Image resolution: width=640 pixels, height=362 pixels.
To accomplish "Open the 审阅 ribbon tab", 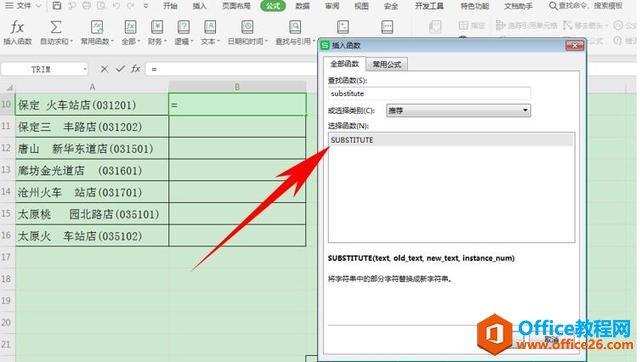I will click(x=332, y=6).
